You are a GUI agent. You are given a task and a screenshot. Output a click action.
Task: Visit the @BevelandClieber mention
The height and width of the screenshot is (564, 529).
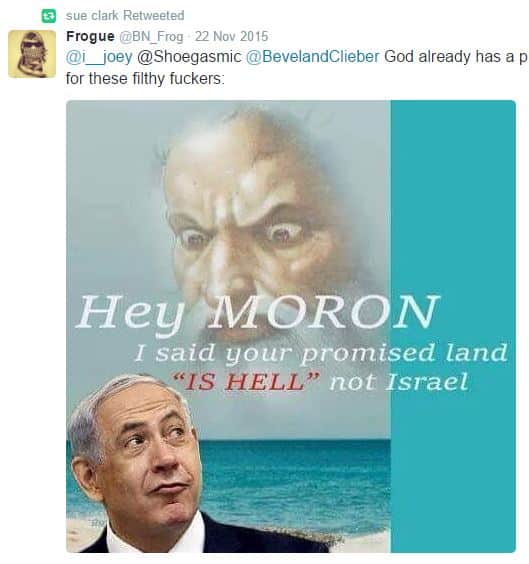pyautogui.click(x=313, y=57)
